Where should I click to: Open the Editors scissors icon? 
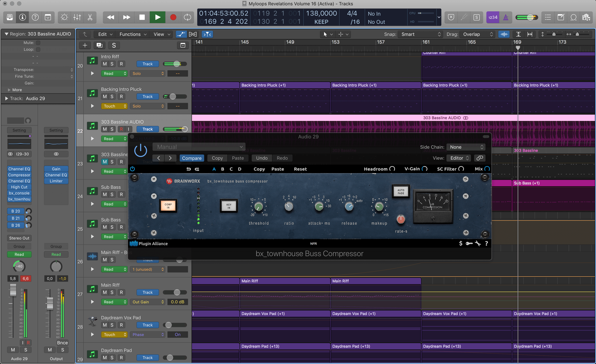90,17
